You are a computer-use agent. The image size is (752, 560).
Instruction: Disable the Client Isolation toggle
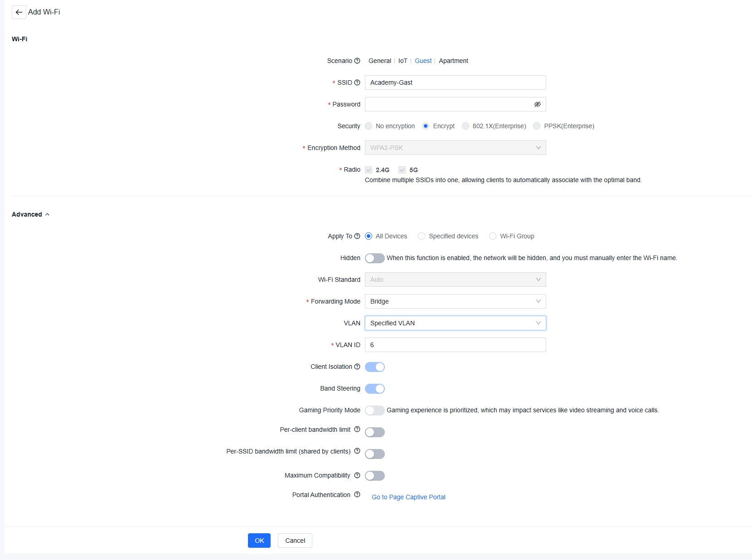pyautogui.click(x=375, y=367)
